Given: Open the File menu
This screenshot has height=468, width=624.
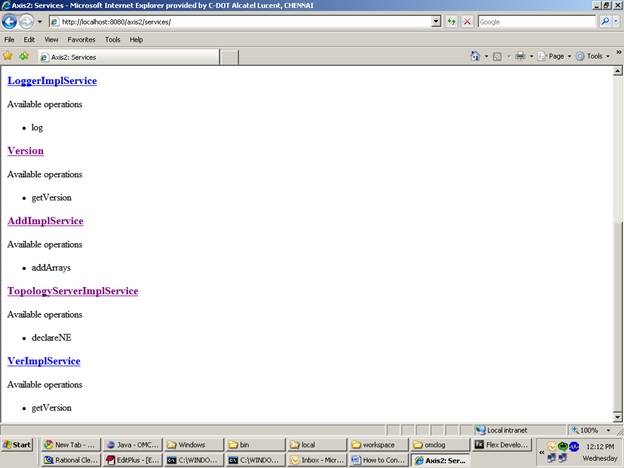Looking at the screenshot, I should tap(9, 39).
